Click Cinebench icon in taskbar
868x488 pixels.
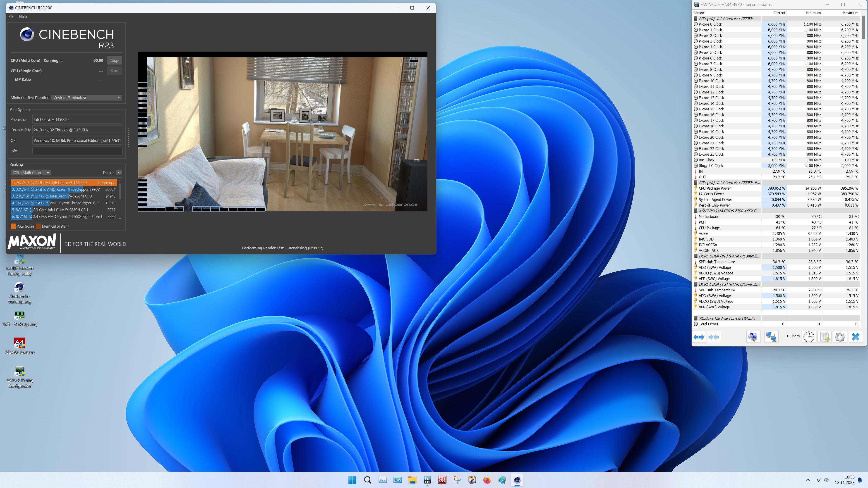pos(517,480)
